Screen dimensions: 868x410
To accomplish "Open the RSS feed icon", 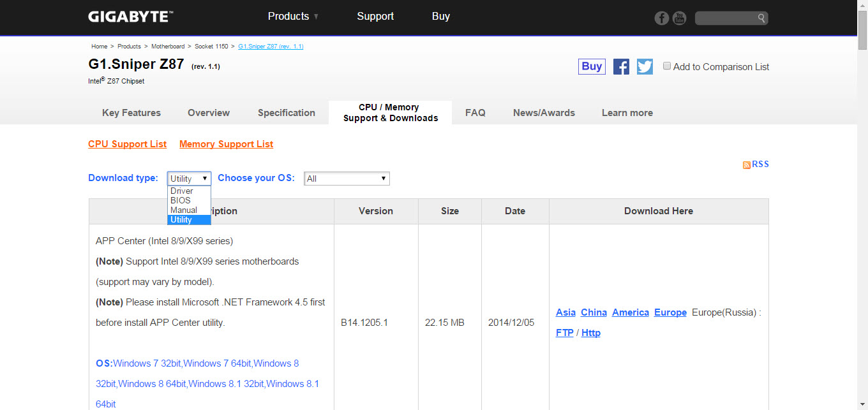I will (746, 165).
